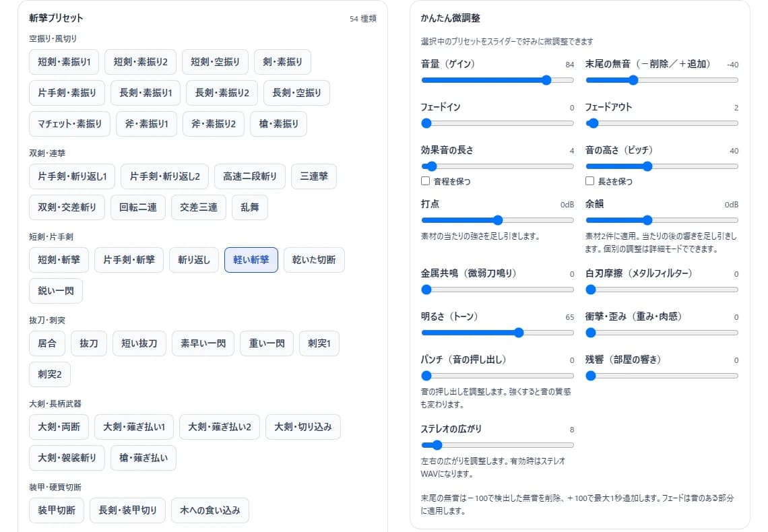Click the フェードアウト slider
This screenshot has width=768, height=532.
coord(662,123)
